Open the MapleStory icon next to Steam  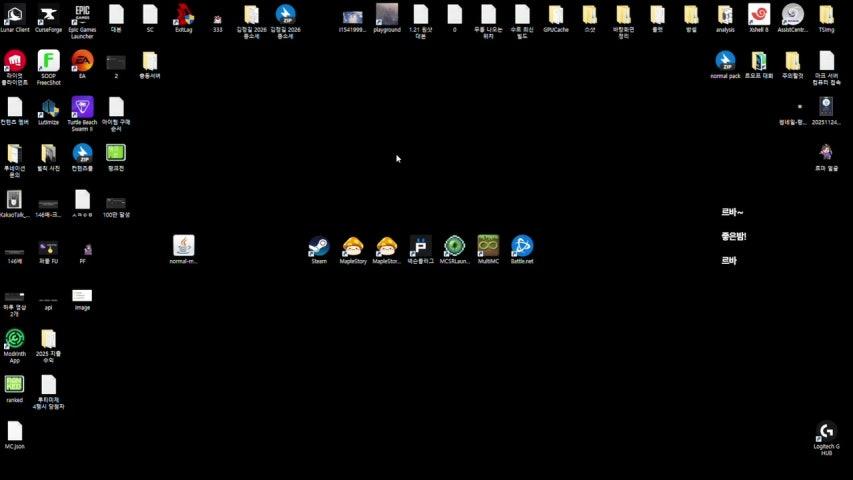click(353, 246)
